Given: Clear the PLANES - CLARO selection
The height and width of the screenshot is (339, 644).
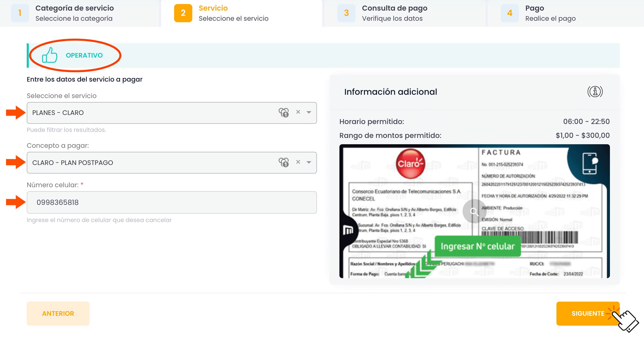Looking at the screenshot, I should coord(298,112).
